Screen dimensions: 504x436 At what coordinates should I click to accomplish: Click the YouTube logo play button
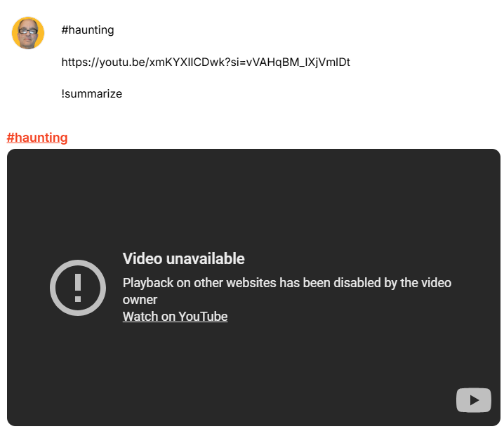[x=473, y=400]
